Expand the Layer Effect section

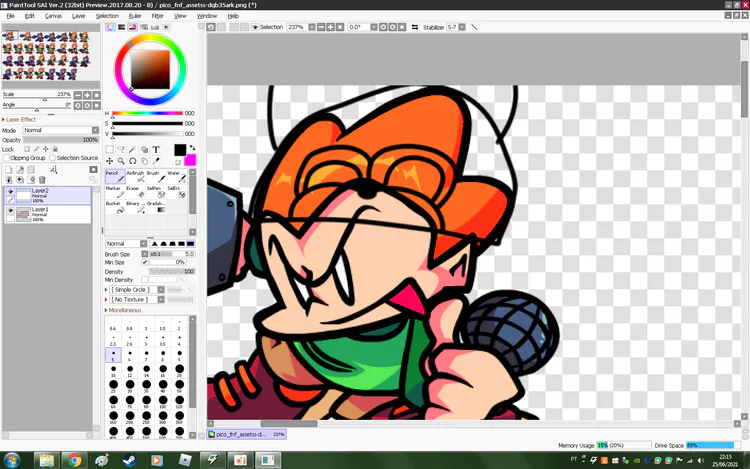click(19, 120)
